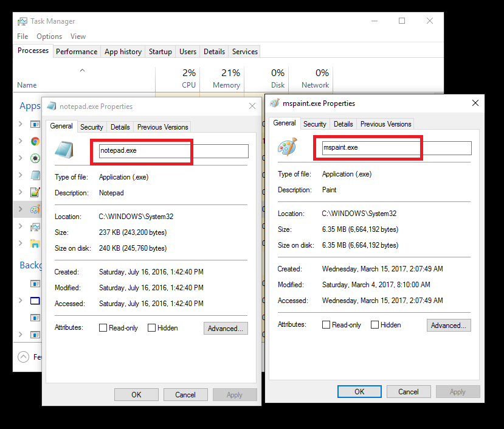Open Previous Versions tab in notepad.exe Properties
This screenshot has height=429, width=504.
163,127
